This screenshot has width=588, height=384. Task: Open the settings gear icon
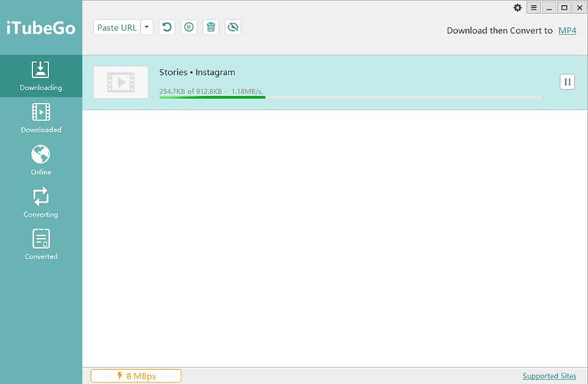517,7
